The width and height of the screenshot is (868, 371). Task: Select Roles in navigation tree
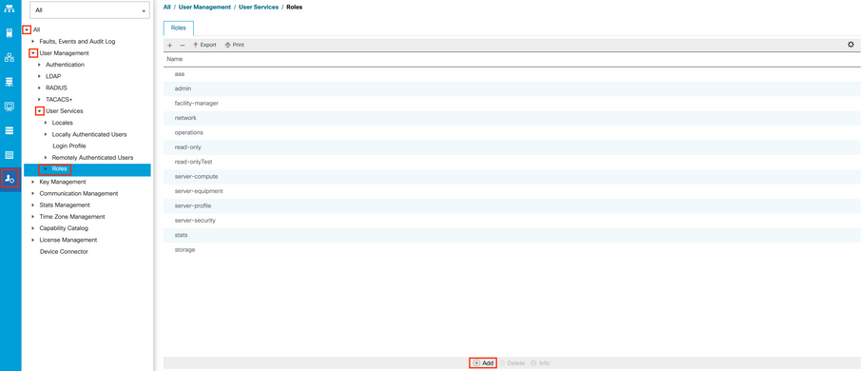click(x=59, y=169)
